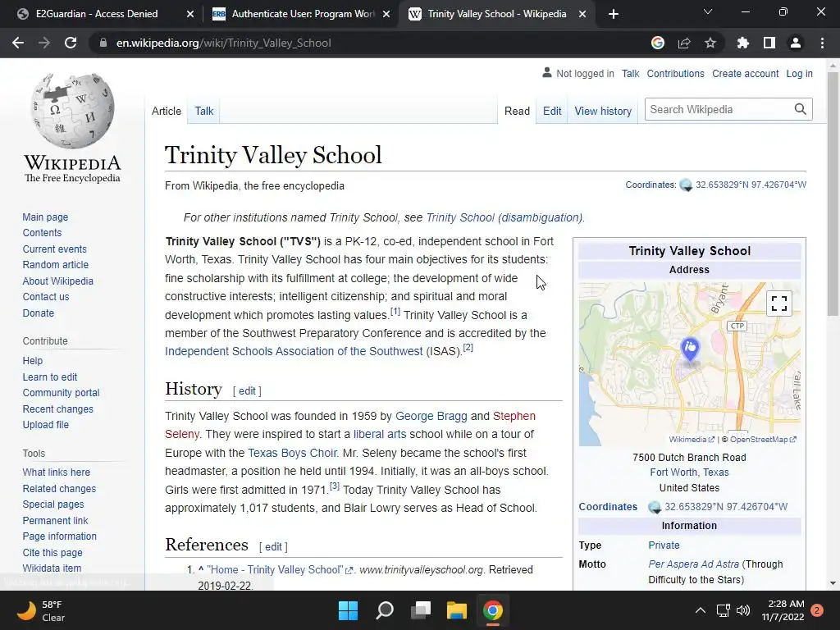Open the Windows Start button
Viewport: 840px width, 630px height.
click(348, 610)
